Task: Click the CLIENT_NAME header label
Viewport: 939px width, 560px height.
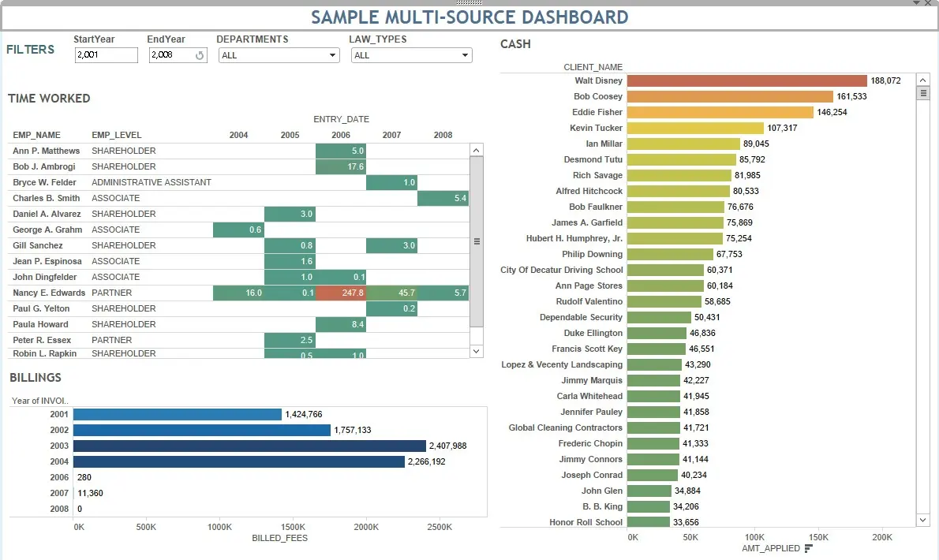Action: pos(593,67)
